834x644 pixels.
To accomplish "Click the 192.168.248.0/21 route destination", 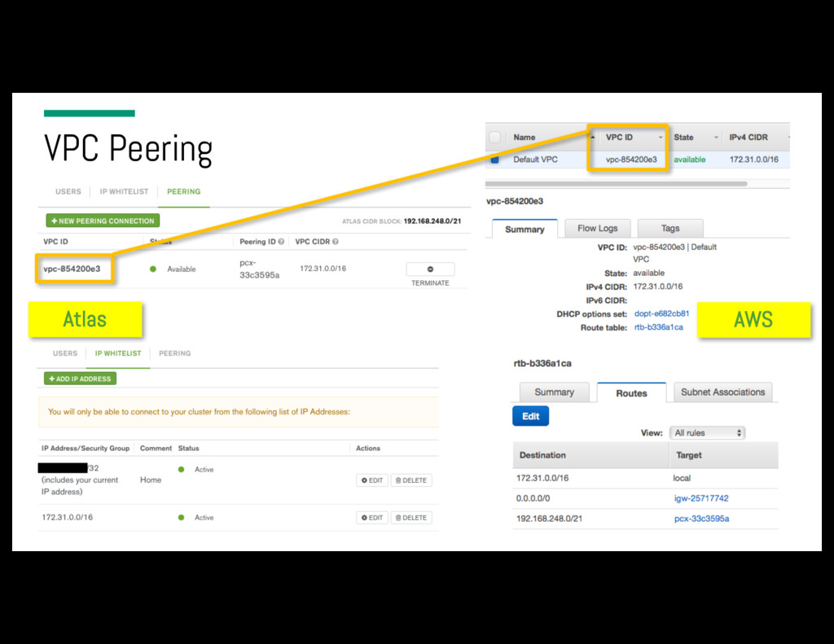I will coord(549,519).
